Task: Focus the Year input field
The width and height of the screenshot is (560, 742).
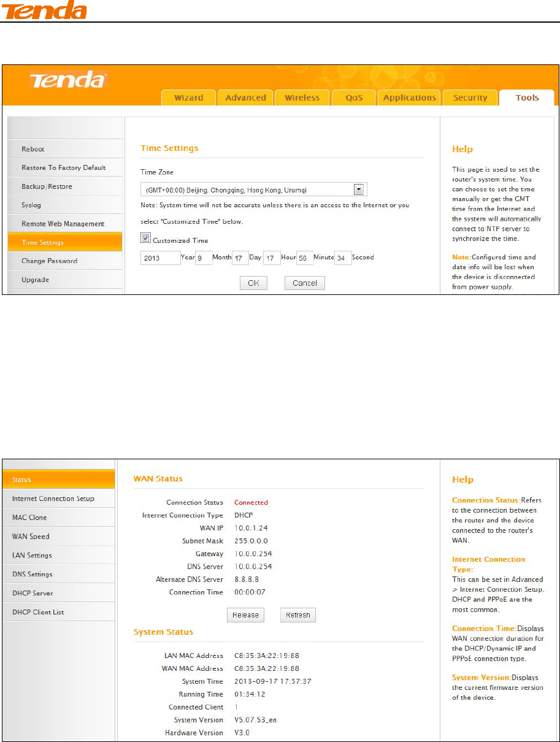Action: click(x=161, y=258)
